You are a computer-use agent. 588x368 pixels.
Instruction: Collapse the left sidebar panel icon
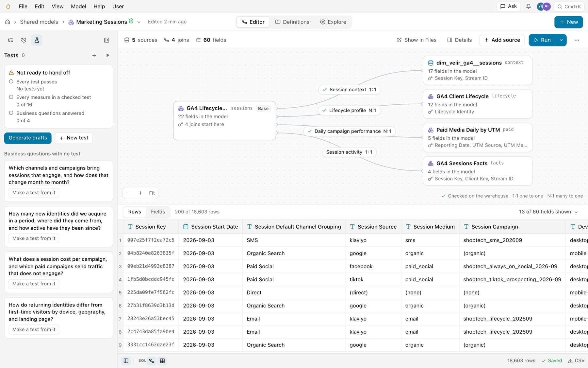point(106,40)
